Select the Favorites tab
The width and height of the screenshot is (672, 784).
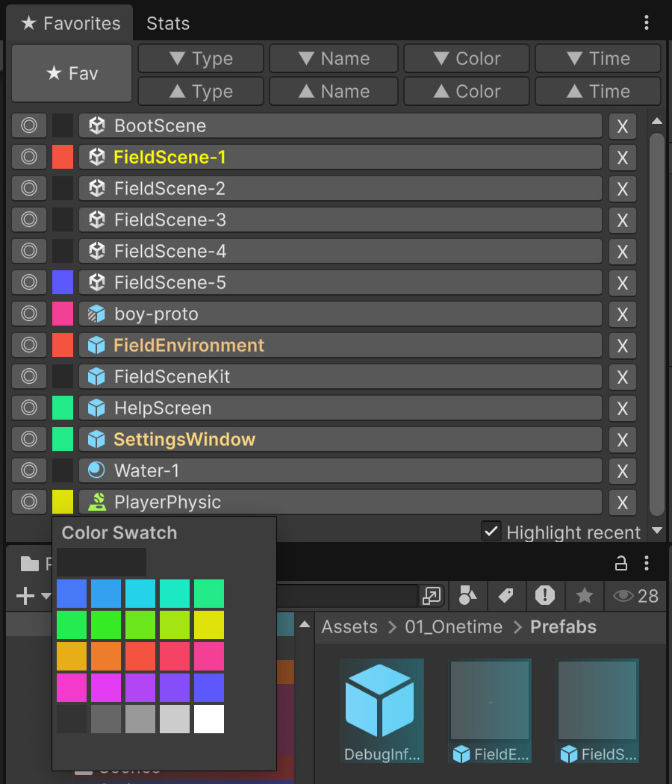70,23
